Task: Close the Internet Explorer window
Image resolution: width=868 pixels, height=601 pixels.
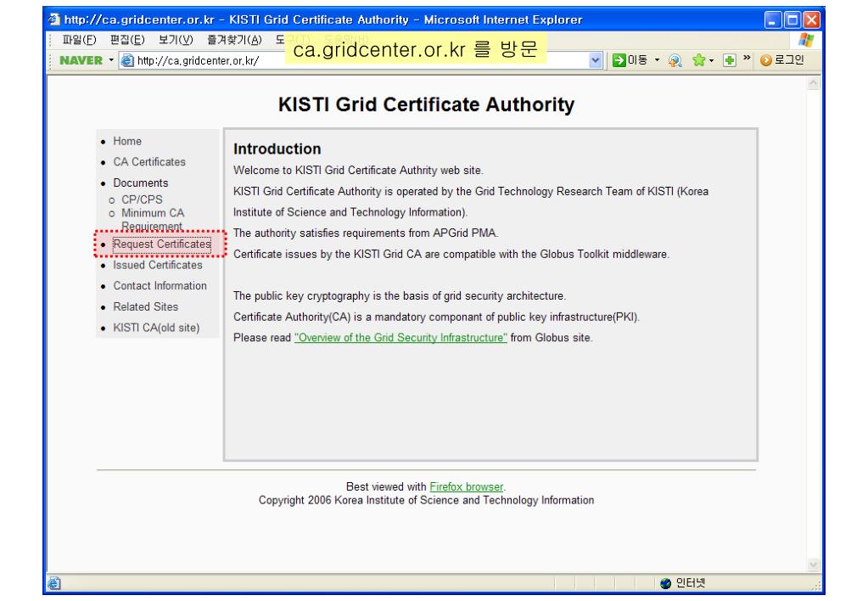Action: (x=811, y=20)
